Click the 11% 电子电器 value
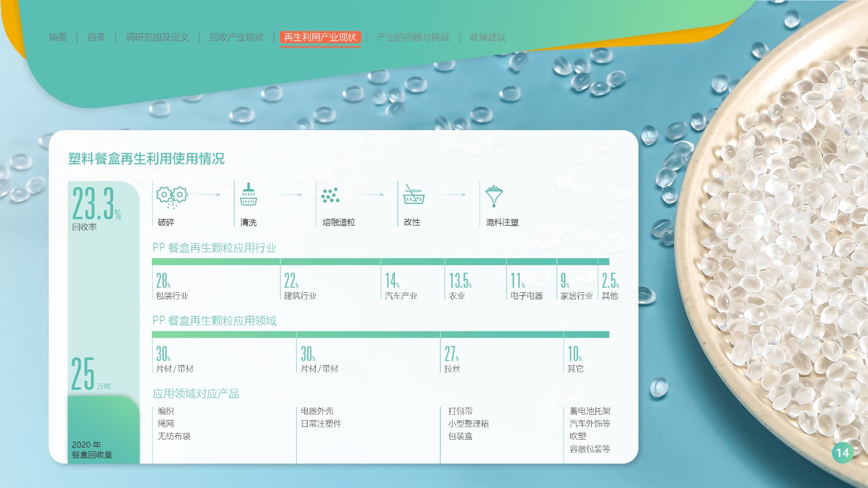Image resolution: width=868 pixels, height=488 pixels. click(x=518, y=281)
